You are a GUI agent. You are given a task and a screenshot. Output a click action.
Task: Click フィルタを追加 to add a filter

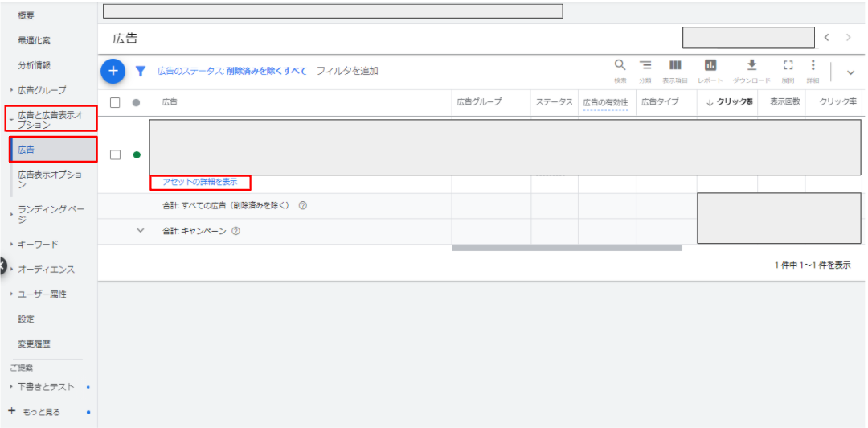(x=347, y=71)
